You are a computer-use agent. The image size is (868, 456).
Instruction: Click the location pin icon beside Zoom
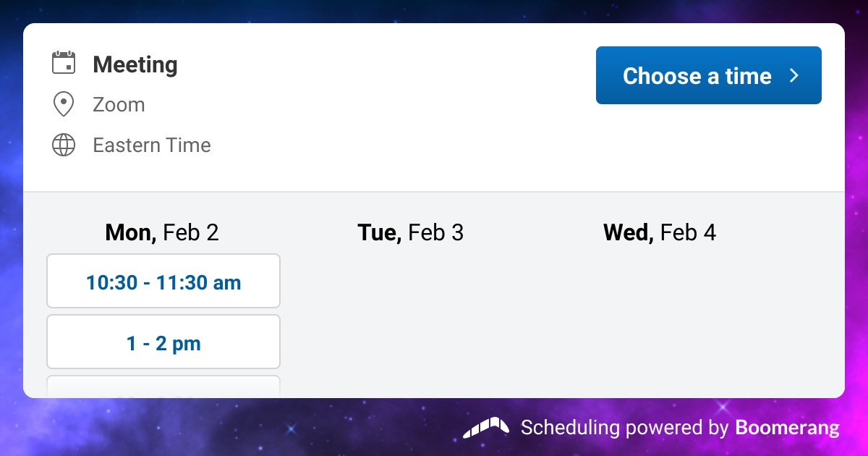pos(64,104)
